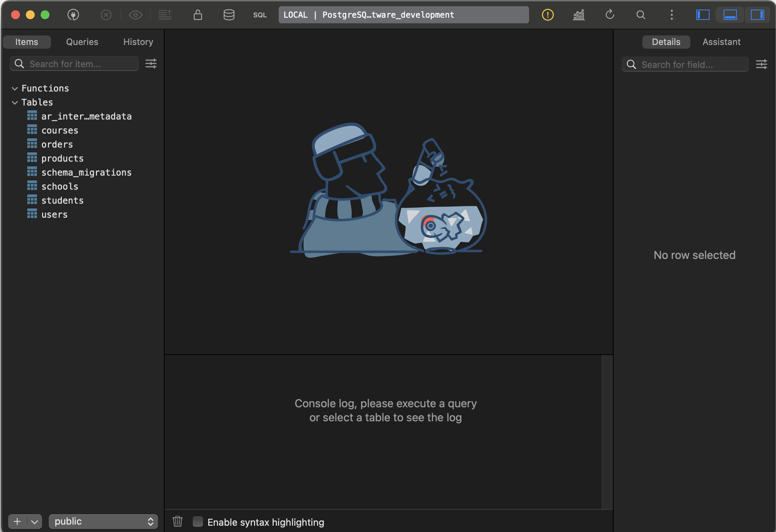Switch to the Queries tab

click(82, 42)
